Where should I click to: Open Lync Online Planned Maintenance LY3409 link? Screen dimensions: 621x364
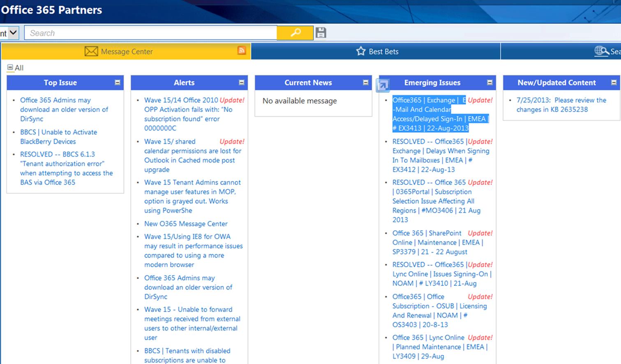tap(440, 347)
